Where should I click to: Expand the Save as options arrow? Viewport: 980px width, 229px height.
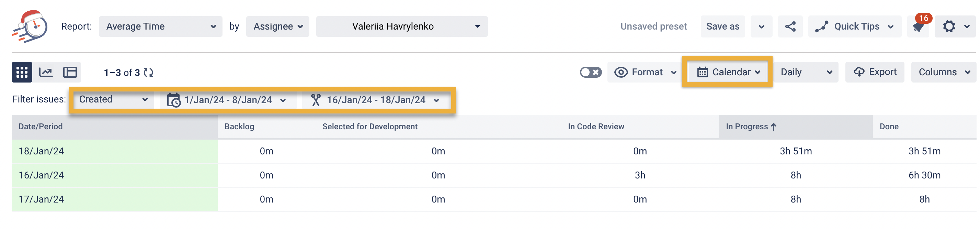[761, 27]
